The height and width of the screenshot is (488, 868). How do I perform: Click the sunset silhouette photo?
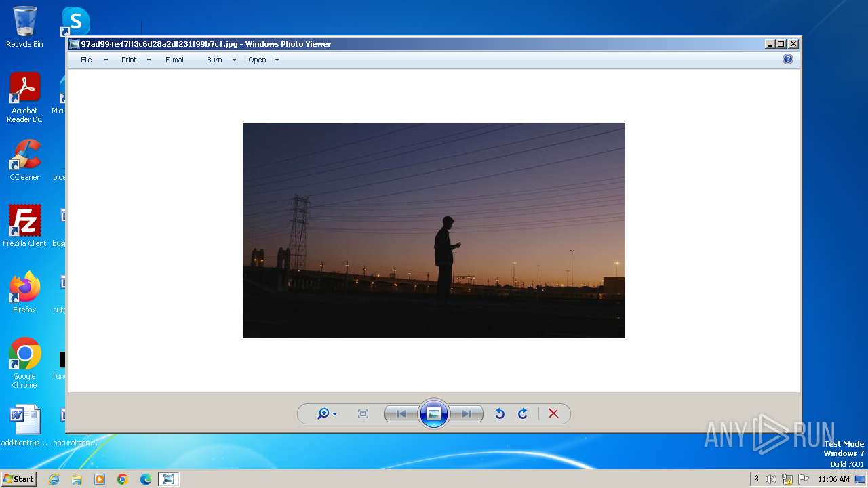434,230
